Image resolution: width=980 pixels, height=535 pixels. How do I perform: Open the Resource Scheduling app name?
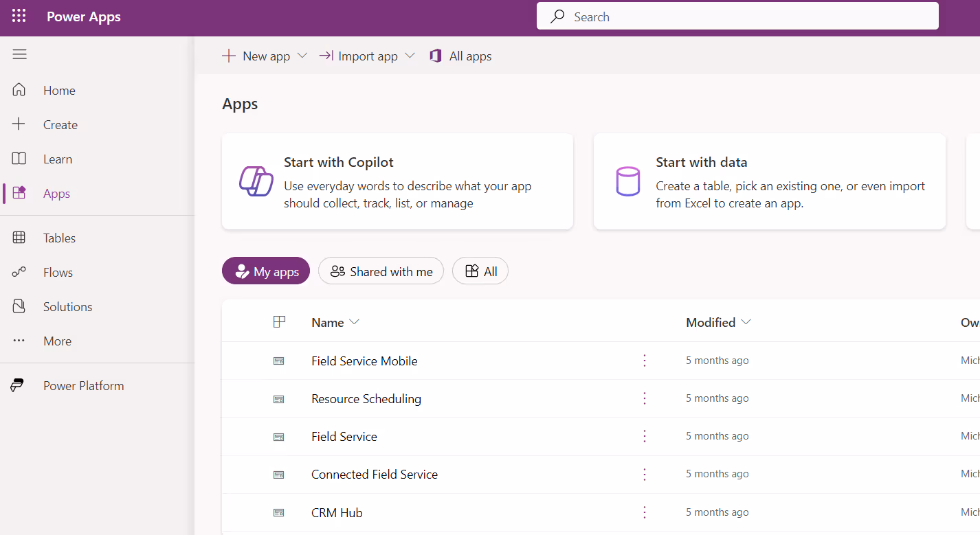point(366,398)
